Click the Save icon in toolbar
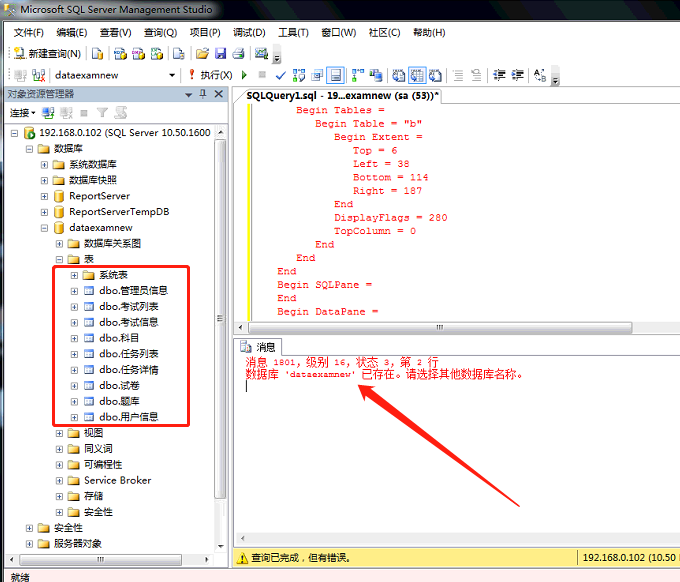Screen dimensions: 680x582 point(219,53)
